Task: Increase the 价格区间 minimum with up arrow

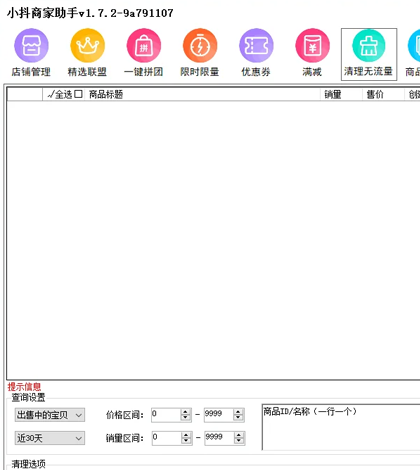Action: (185, 412)
